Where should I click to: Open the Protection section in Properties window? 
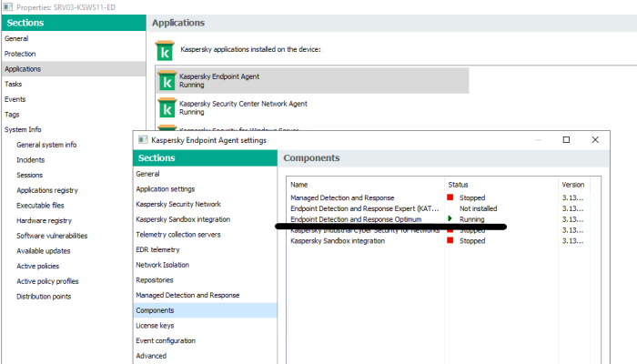(x=74, y=54)
